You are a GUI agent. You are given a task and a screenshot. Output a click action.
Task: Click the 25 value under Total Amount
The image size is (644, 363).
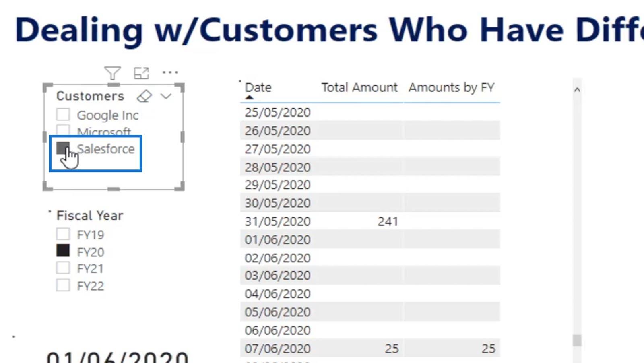tap(391, 349)
